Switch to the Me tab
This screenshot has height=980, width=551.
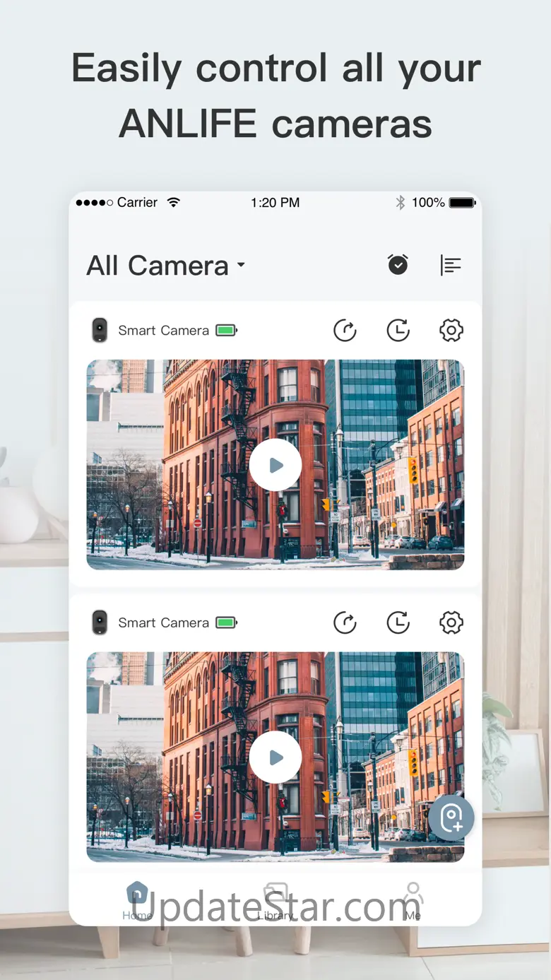tap(413, 901)
